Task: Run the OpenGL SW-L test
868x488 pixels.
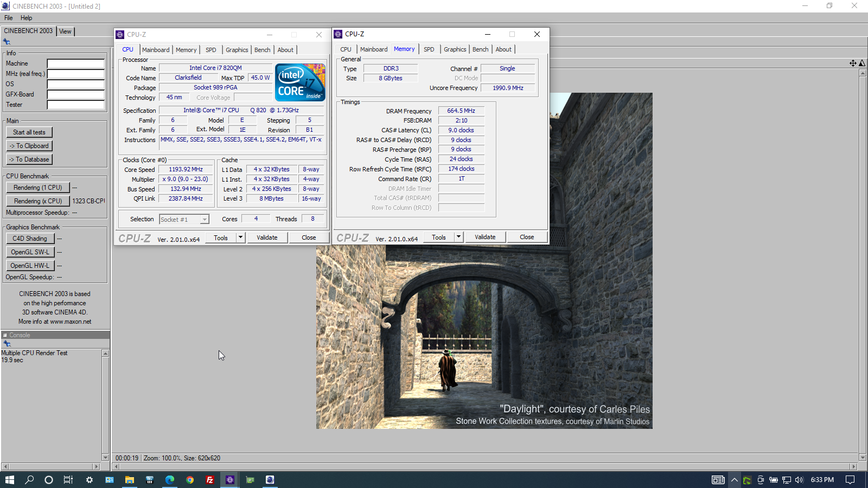Action: [30, 252]
